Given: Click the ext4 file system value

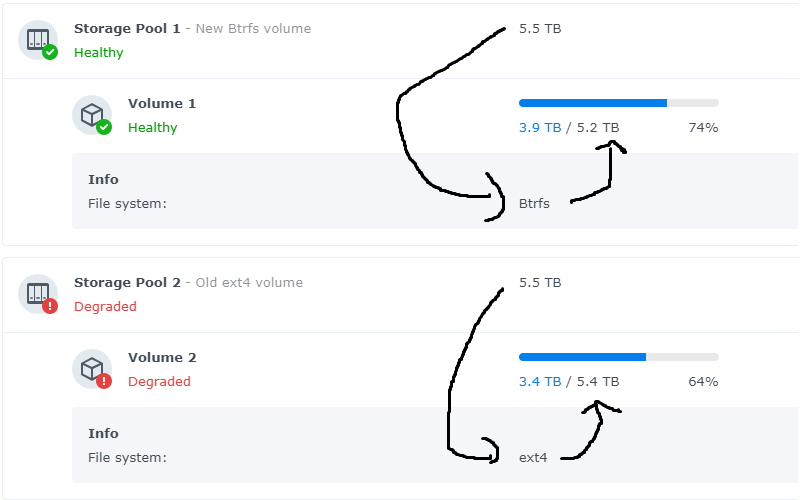Looking at the screenshot, I should point(533,457).
